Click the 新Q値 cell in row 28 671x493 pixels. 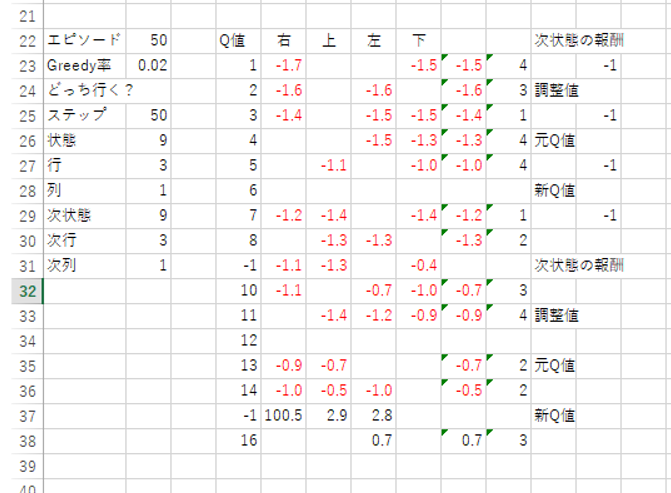(x=553, y=190)
